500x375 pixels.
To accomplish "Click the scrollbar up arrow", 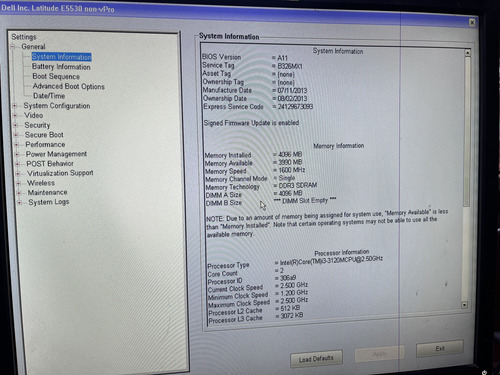I will pyautogui.click(x=468, y=53).
